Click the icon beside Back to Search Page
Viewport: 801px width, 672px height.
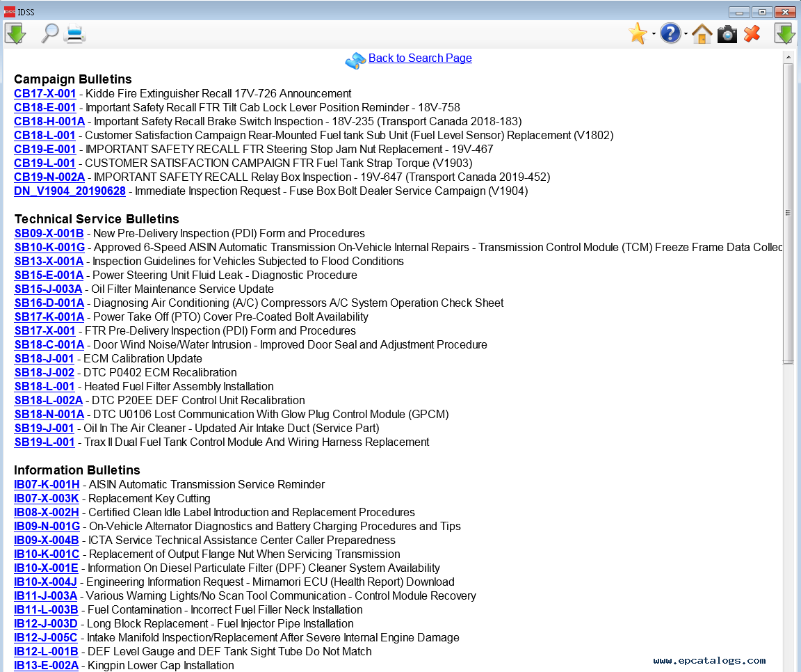pos(355,61)
